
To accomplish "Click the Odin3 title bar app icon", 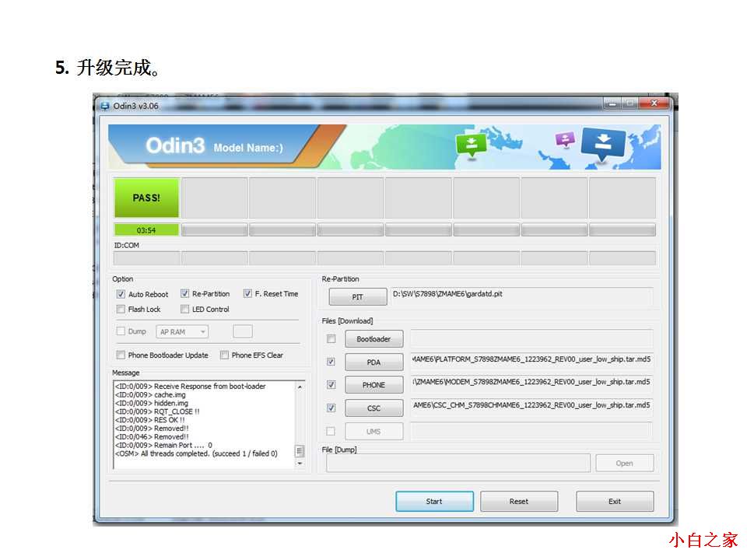I will (105, 107).
